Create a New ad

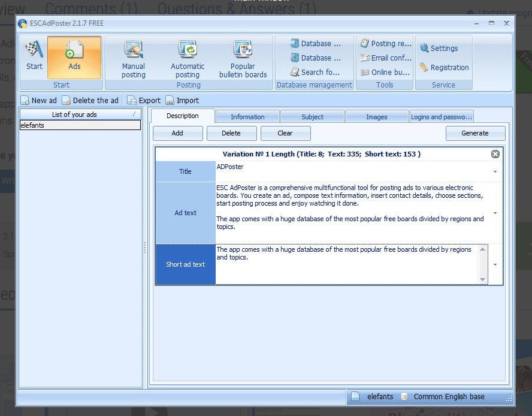click(39, 101)
